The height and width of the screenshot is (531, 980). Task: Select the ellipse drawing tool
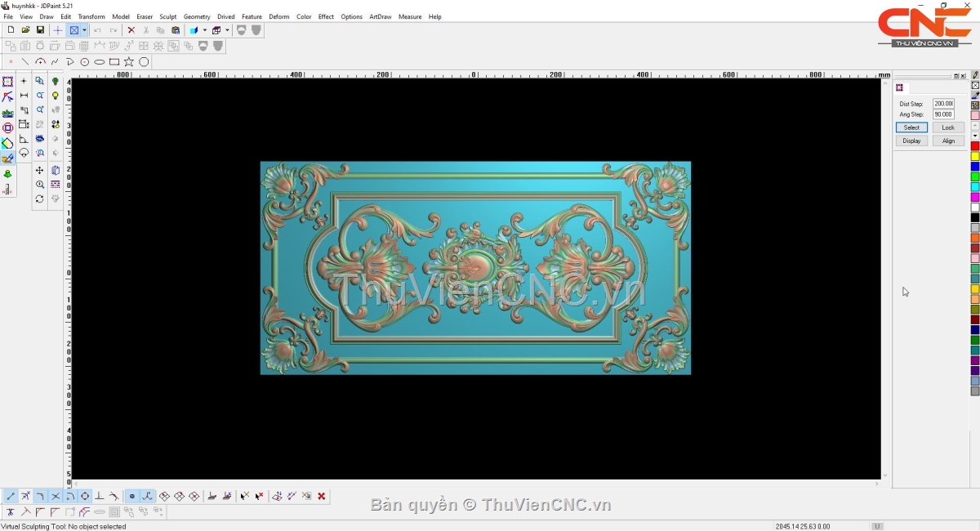pos(100,62)
